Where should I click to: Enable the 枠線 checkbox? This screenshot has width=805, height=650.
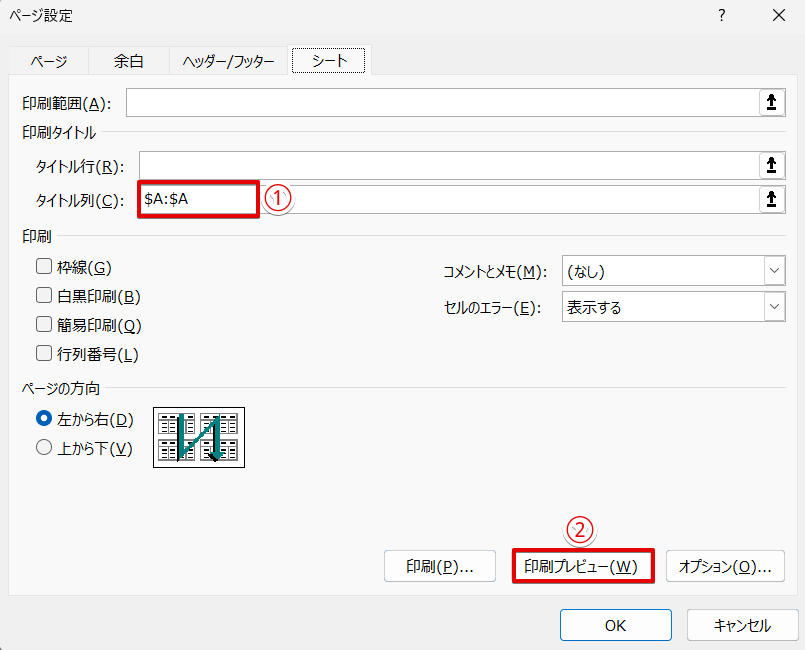(x=42, y=267)
